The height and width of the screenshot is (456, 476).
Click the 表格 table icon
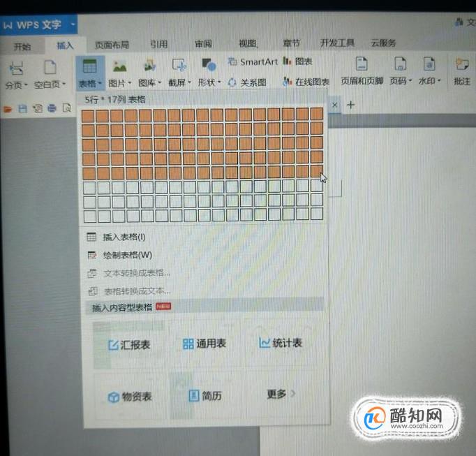[x=90, y=66]
